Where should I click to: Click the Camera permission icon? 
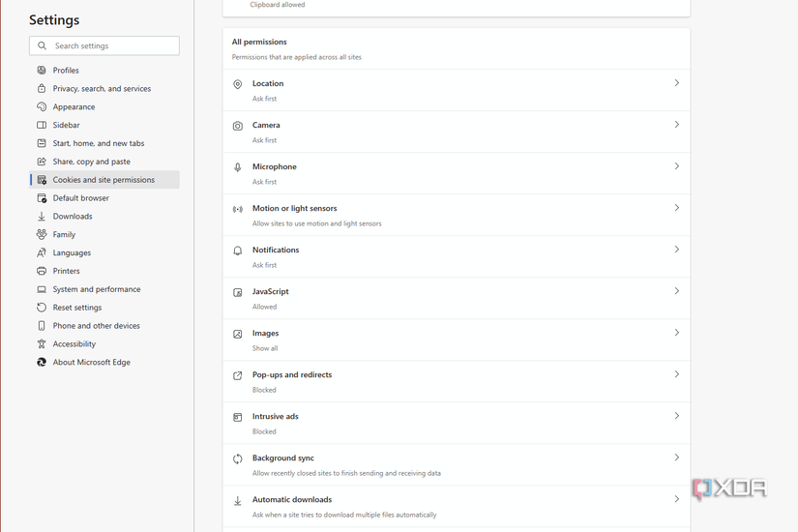click(238, 126)
